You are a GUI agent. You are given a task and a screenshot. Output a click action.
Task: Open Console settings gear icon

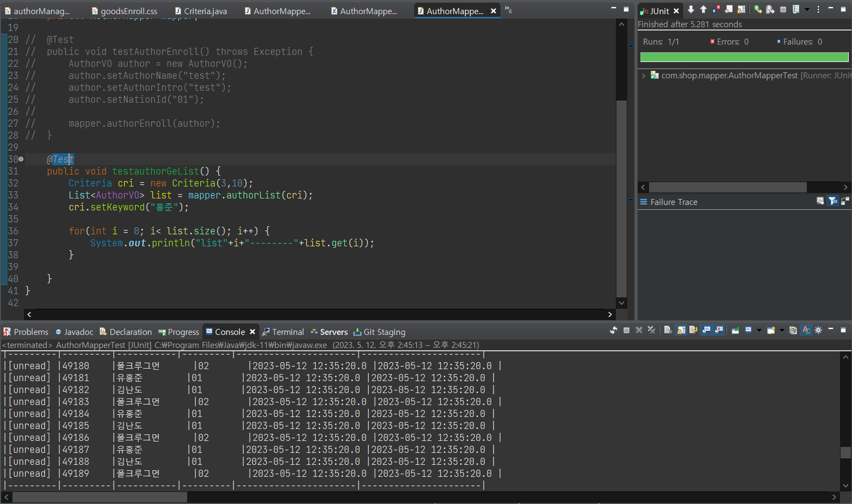tap(818, 330)
